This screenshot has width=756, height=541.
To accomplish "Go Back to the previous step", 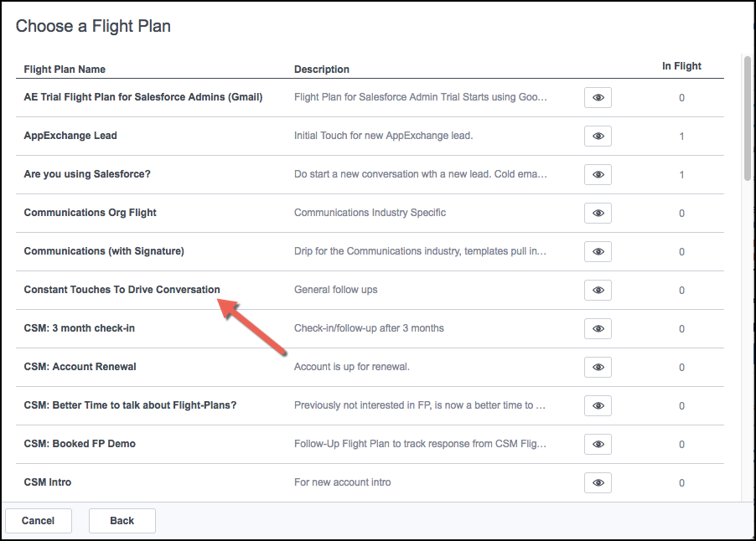I will [x=122, y=521].
